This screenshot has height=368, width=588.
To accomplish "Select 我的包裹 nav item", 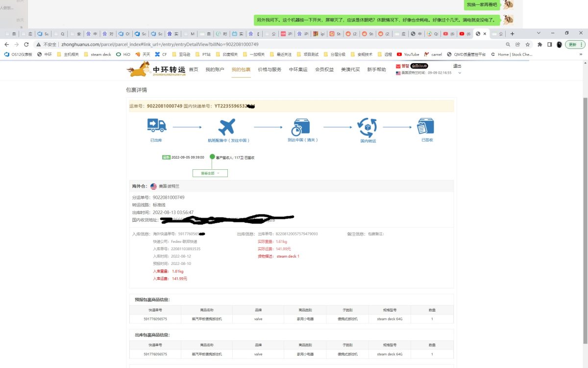I will pos(241,70).
